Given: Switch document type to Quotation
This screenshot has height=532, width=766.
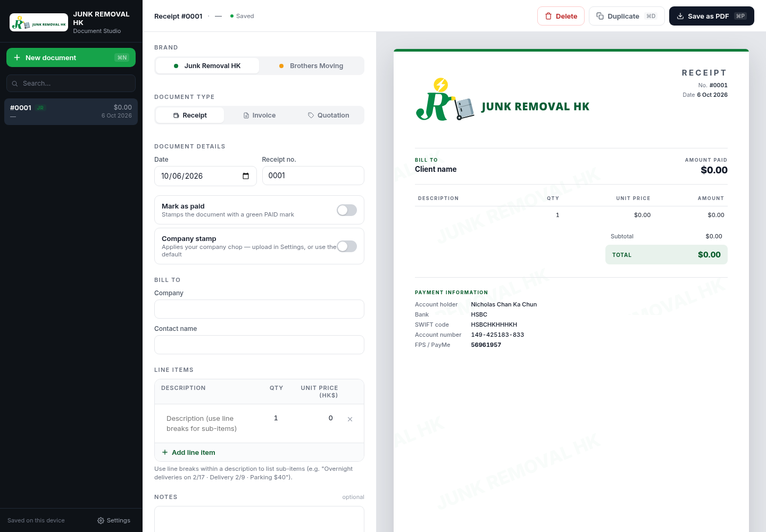Looking at the screenshot, I should [329, 115].
